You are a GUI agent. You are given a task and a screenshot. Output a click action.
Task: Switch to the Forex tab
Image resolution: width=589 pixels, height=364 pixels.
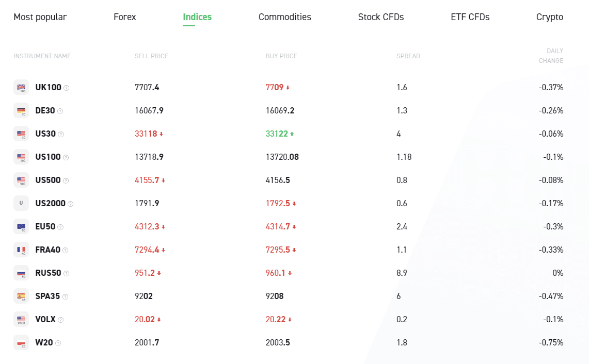click(x=125, y=17)
